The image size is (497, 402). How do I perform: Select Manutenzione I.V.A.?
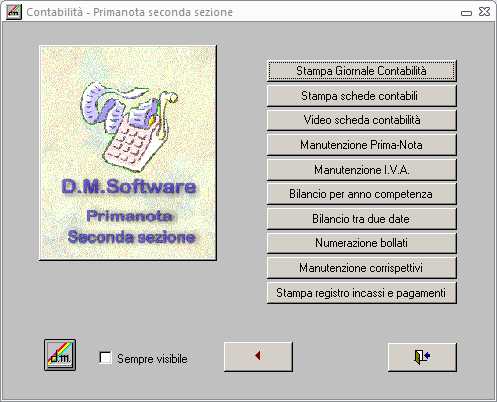click(x=361, y=170)
